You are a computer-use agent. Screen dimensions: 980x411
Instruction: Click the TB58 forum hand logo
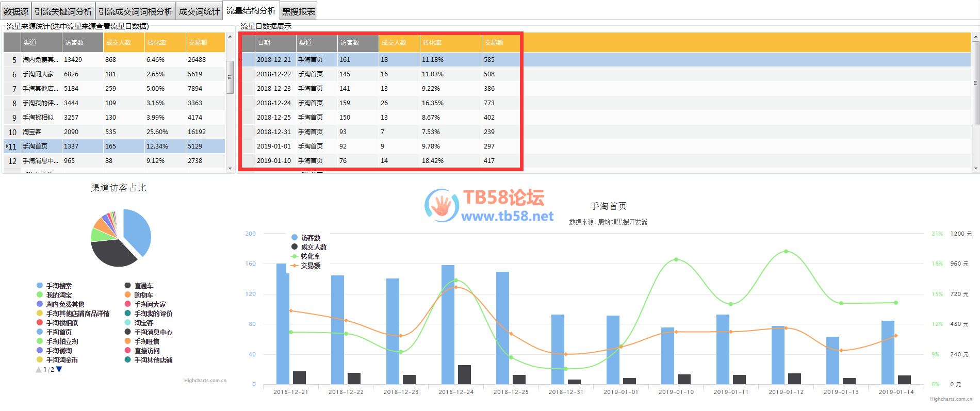(442, 205)
